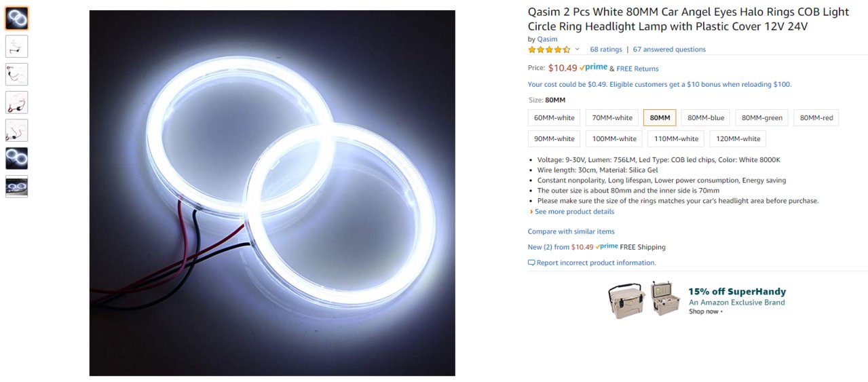This screenshot has width=868, height=382.
Task: Show the last product thumbnail image
Action: (16, 187)
